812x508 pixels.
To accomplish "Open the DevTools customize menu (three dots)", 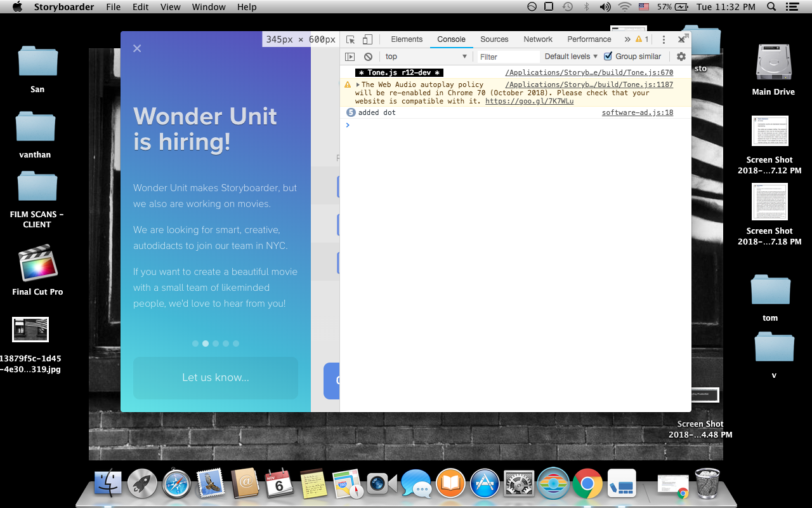I will 664,39.
